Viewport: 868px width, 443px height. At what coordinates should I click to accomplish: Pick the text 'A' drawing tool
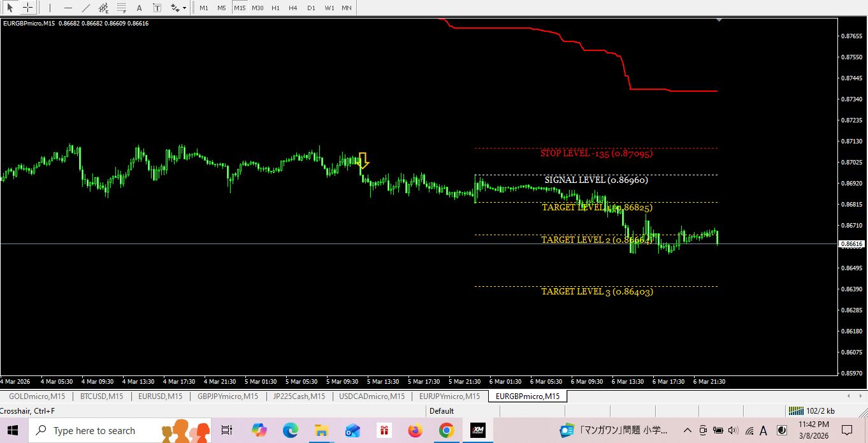(139, 8)
